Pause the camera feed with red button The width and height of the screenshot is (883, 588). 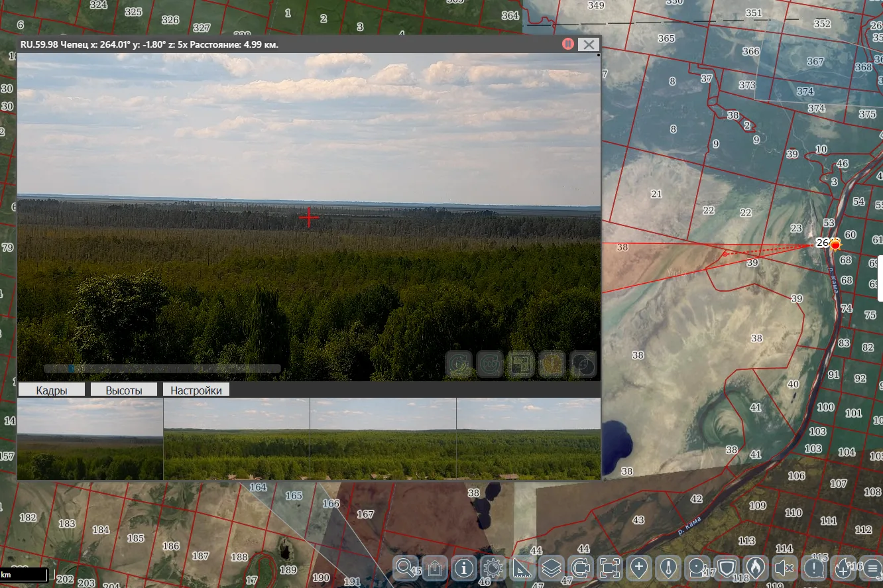[x=568, y=44]
